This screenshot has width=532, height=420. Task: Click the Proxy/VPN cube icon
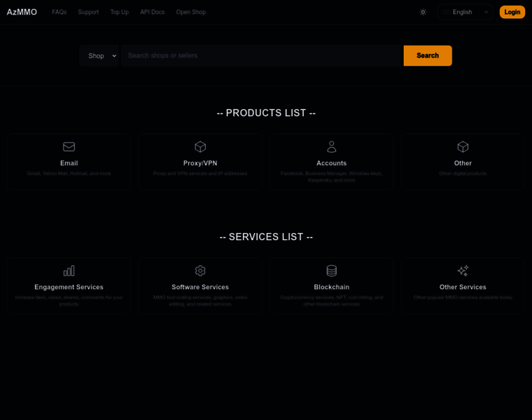pos(200,147)
